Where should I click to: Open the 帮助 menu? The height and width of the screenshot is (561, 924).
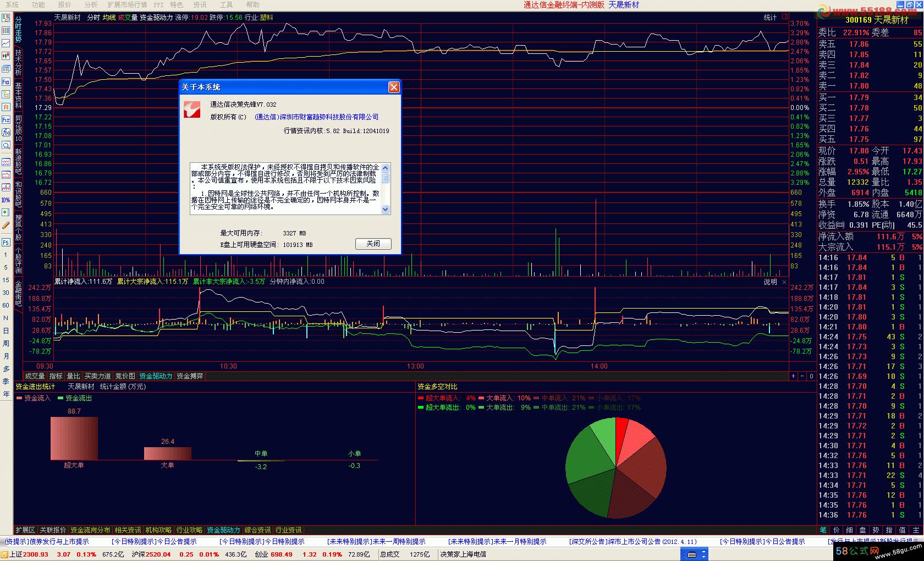point(252,5)
